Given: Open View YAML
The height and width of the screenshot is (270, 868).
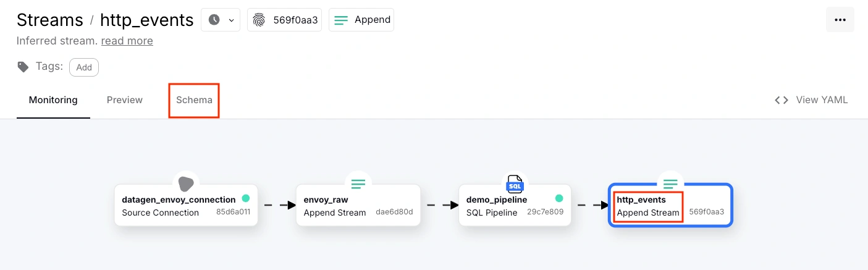Looking at the screenshot, I should 811,100.
